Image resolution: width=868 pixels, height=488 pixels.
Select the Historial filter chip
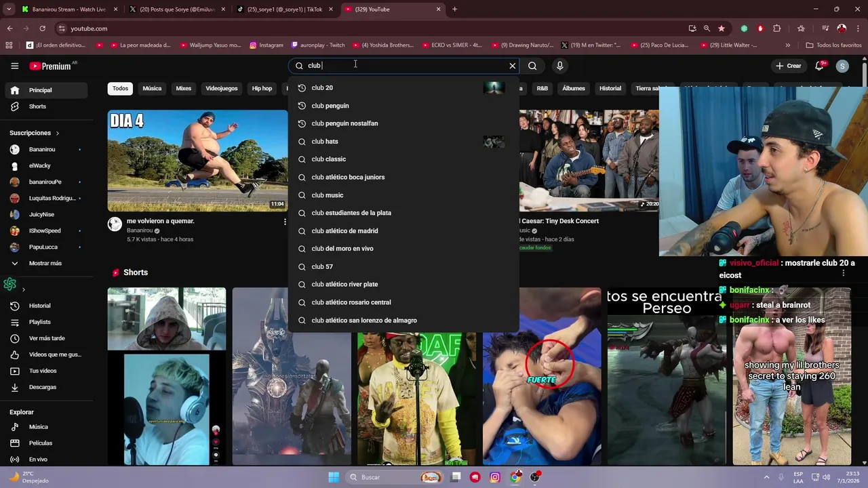(x=610, y=88)
